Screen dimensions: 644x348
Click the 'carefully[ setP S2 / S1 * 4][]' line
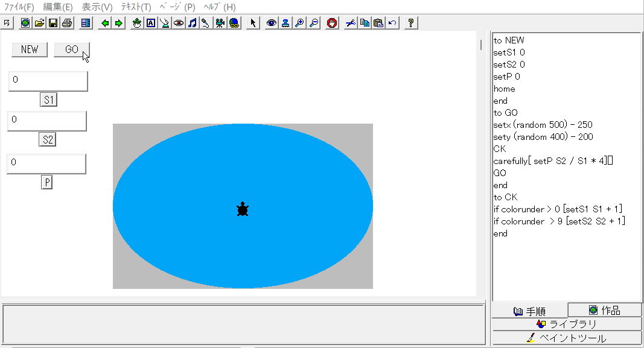coord(553,161)
